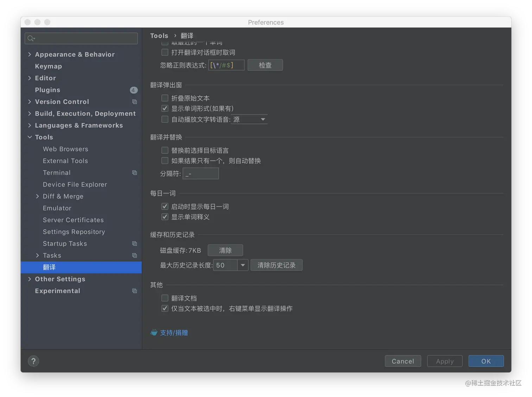Toggle 折叠原始文本 checkbox
This screenshot has width=532, height=397.
click(165, 98)
